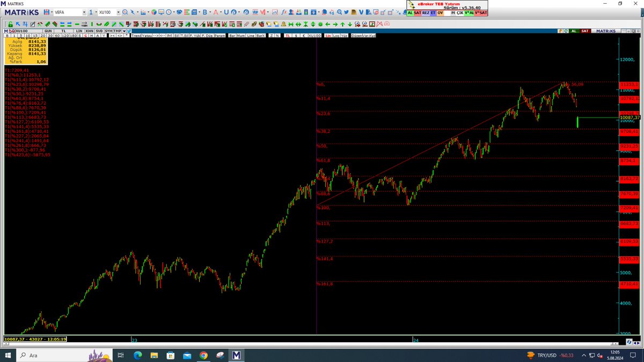Click the blue V icon in the top toolbar
The image size is (644, 362).
tap(361, 12)
